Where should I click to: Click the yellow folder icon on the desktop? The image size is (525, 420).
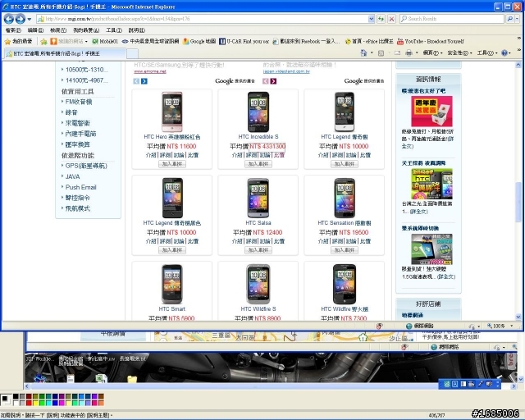[x=133, y=379]
